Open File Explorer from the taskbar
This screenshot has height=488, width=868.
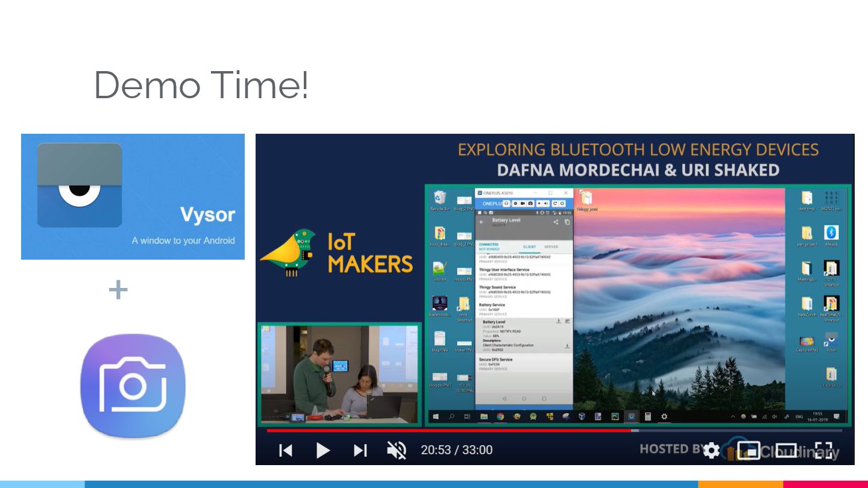tap(484, 416)
